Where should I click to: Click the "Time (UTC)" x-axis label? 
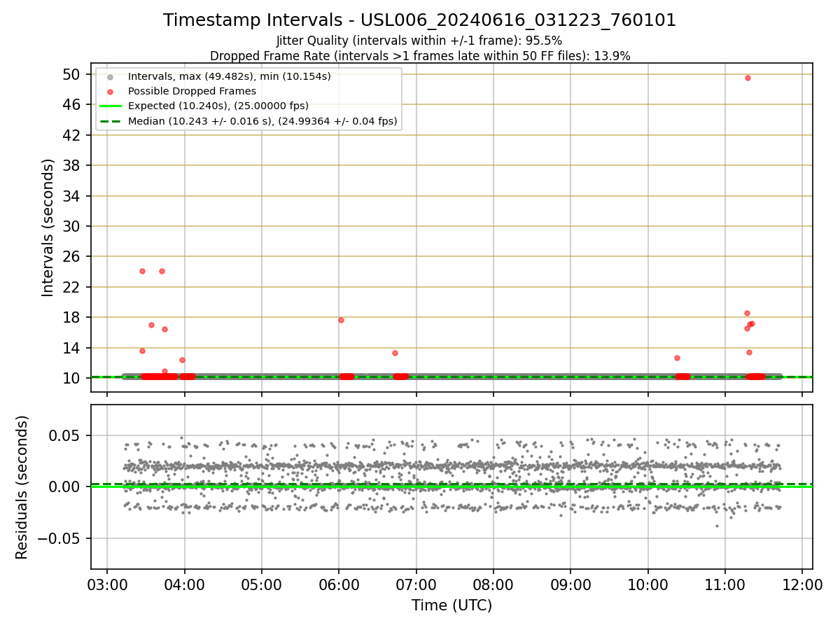click(x=451, y=605)
